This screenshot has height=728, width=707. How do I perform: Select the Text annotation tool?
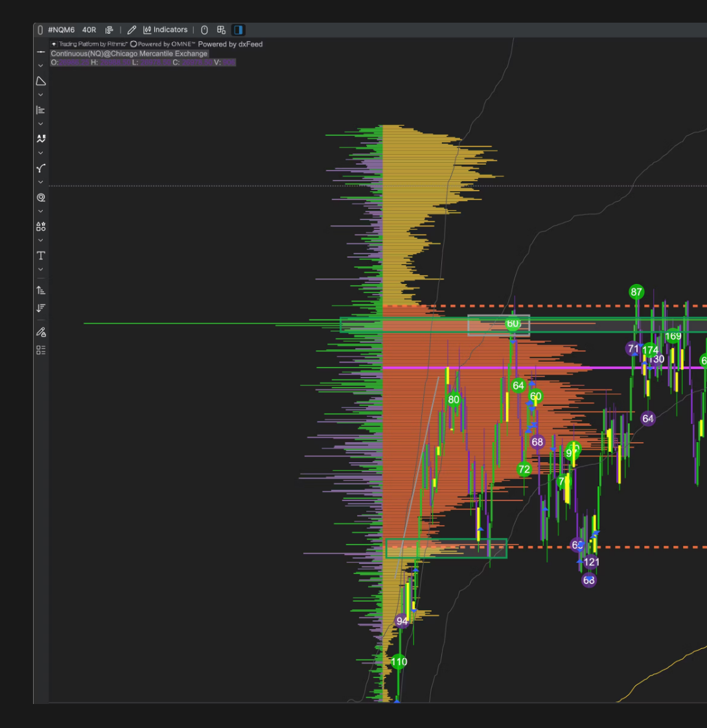coord(41,256)
